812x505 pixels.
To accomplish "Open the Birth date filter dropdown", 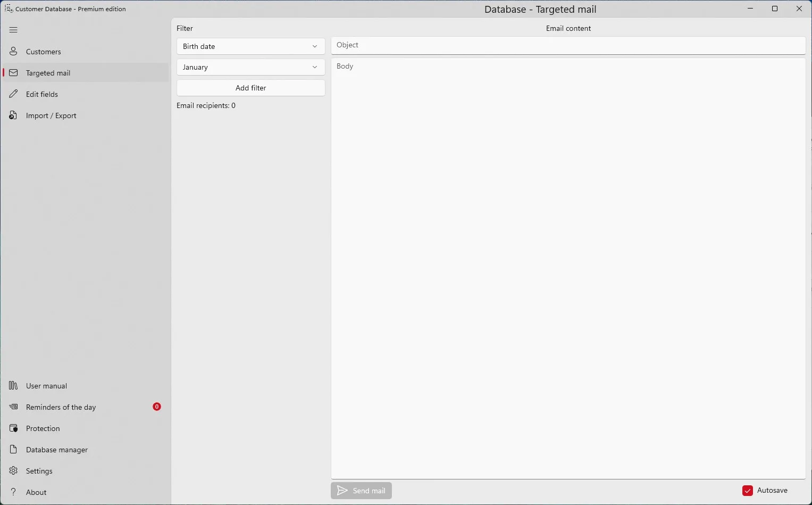I will (251, 46).
